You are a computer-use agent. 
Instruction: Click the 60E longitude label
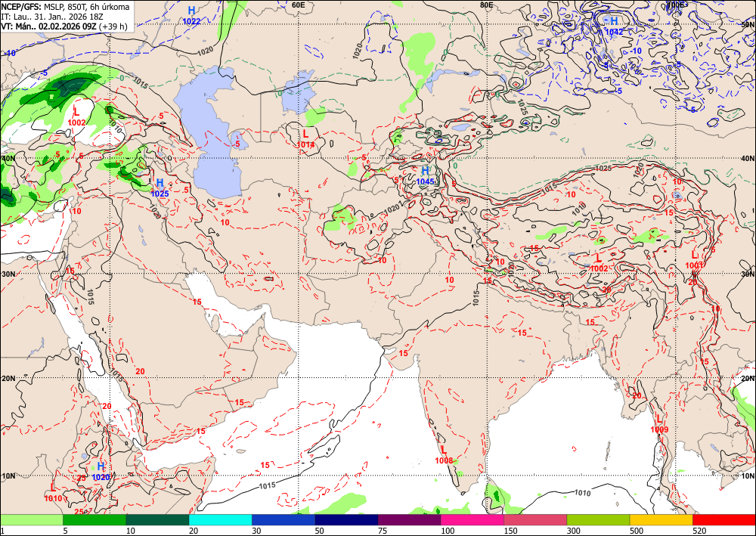point(299,5)
